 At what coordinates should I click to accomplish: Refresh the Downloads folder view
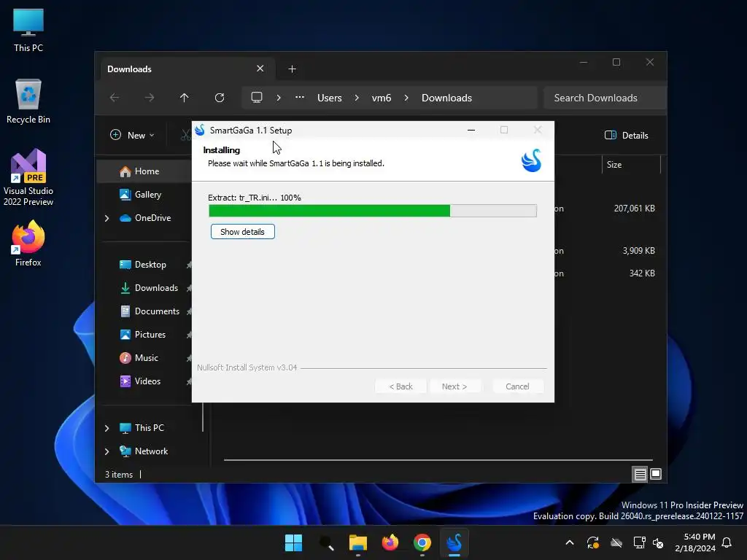[x=220, y=98]
